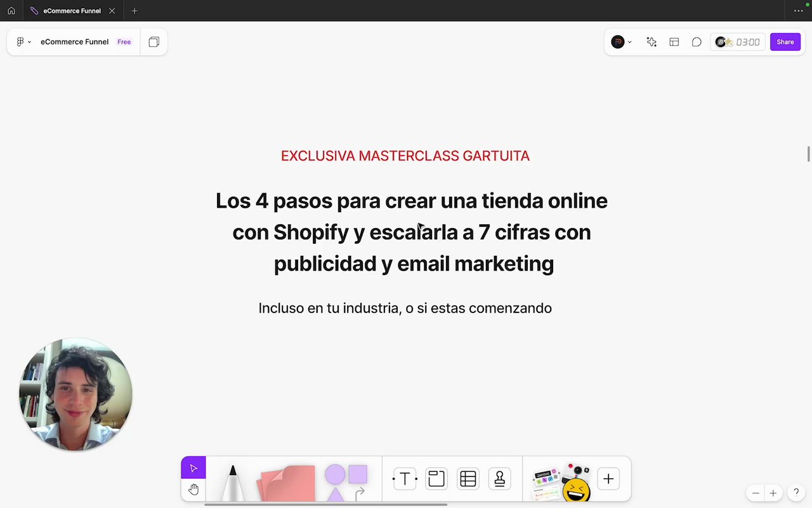Select the Move arrow tool
This screenshot has height=508, width=812.
193,468
